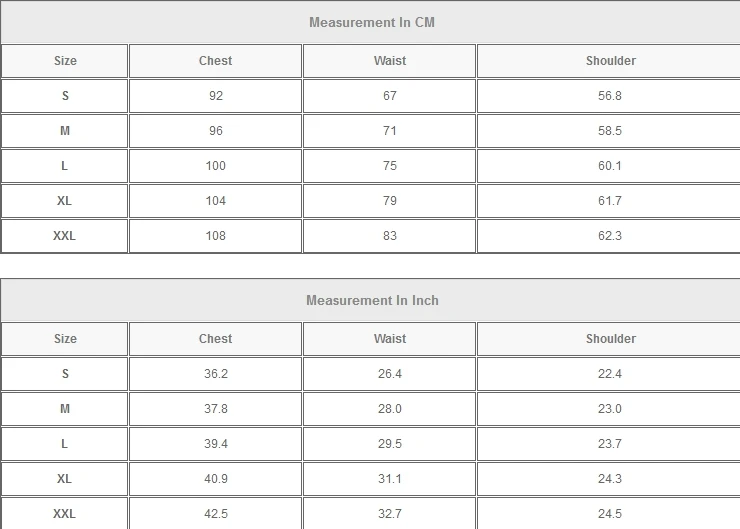Click the shoulder value 23.7 cell
This screenshot has height=529, width=740.
[x=610, y=444]
